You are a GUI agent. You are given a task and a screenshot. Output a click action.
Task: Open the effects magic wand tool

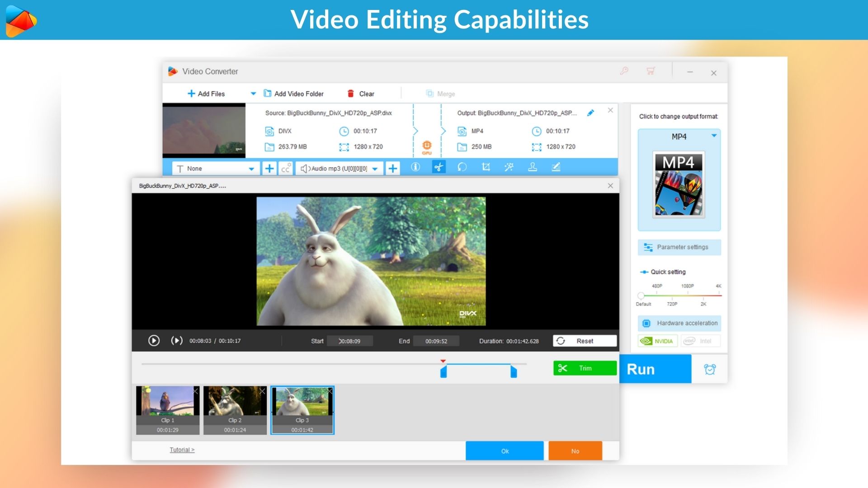[x=509, y=168]
